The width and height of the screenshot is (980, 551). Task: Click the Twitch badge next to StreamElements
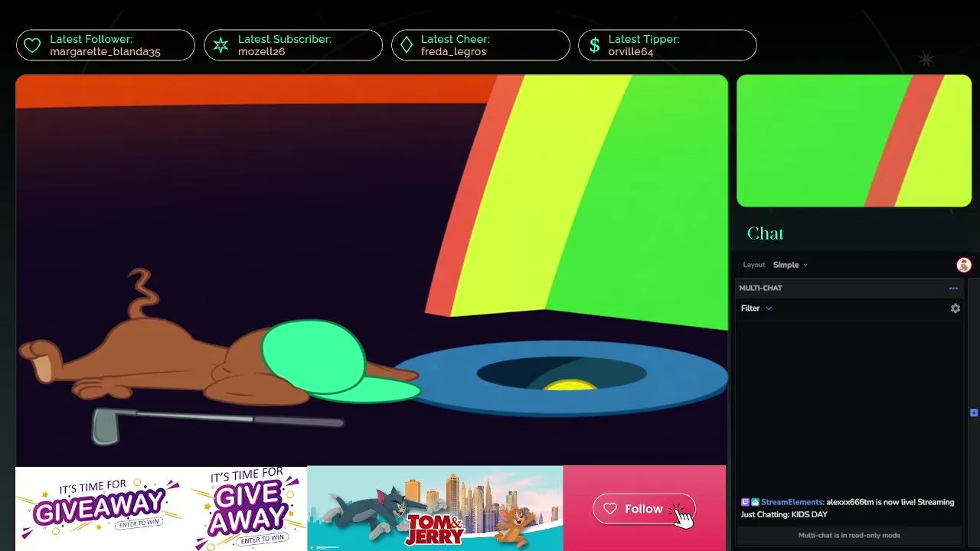tap(745, 502)
